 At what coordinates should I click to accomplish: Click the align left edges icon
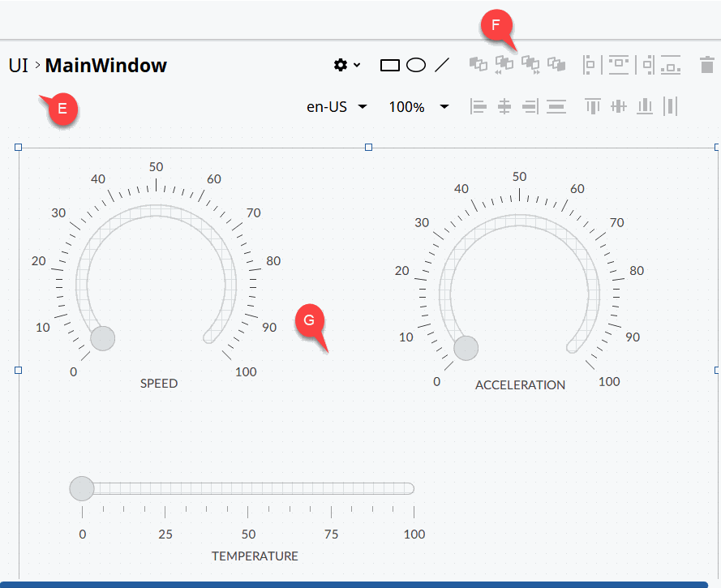tap(479, 106)
